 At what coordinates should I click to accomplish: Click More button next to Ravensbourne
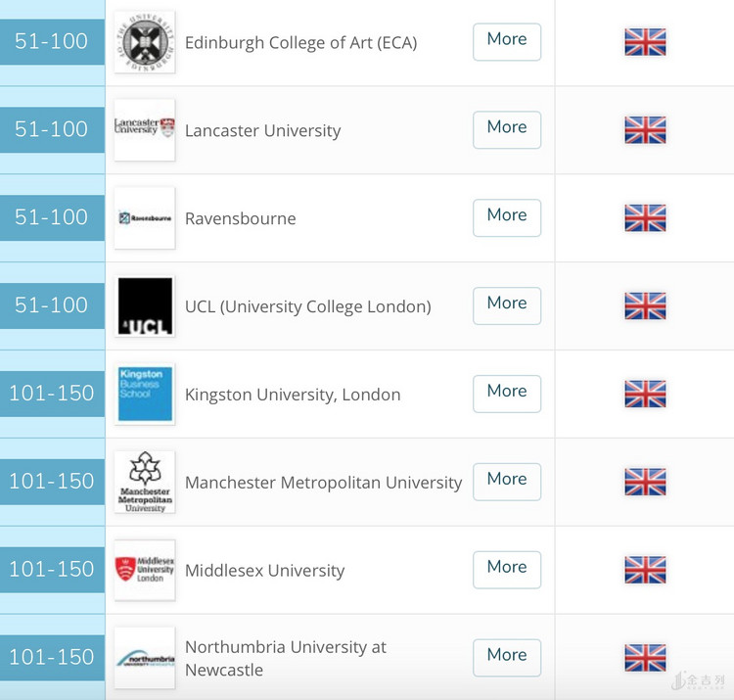tap(507, 217)
